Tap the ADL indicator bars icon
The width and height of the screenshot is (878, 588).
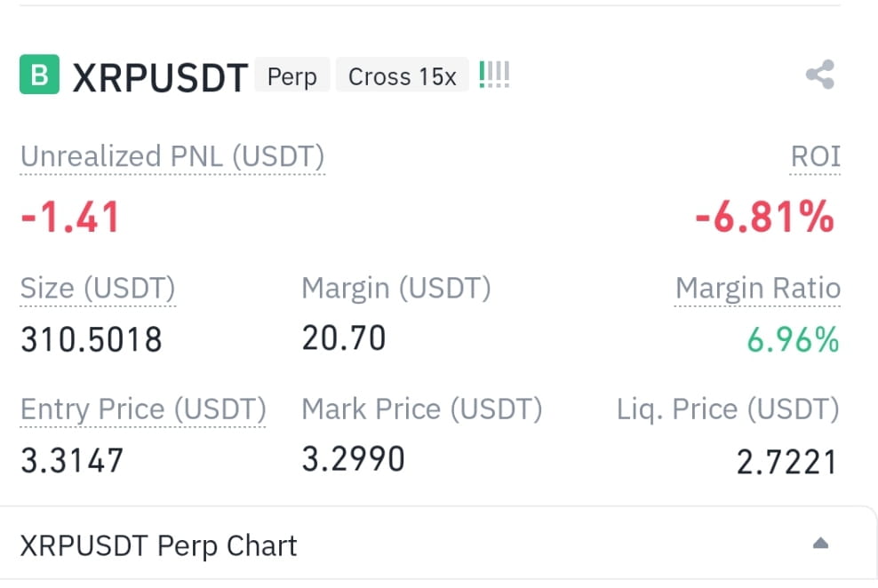(x=494, y=75)
